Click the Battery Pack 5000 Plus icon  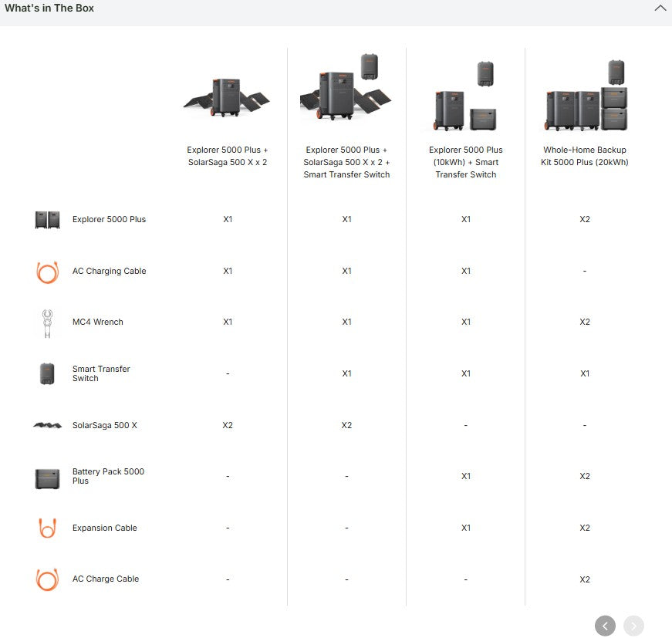[x=47, y=478]
